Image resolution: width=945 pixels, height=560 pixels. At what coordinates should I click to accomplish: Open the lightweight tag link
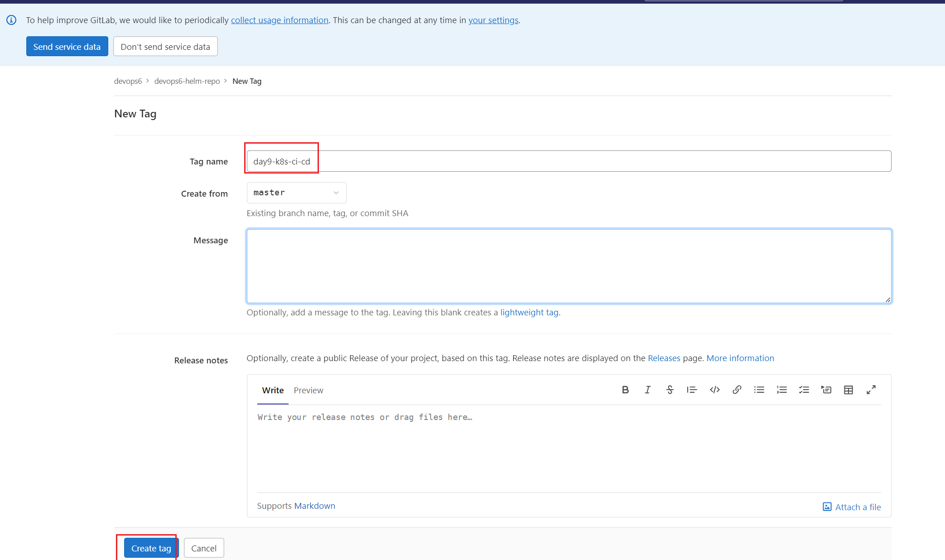[529, 312]
